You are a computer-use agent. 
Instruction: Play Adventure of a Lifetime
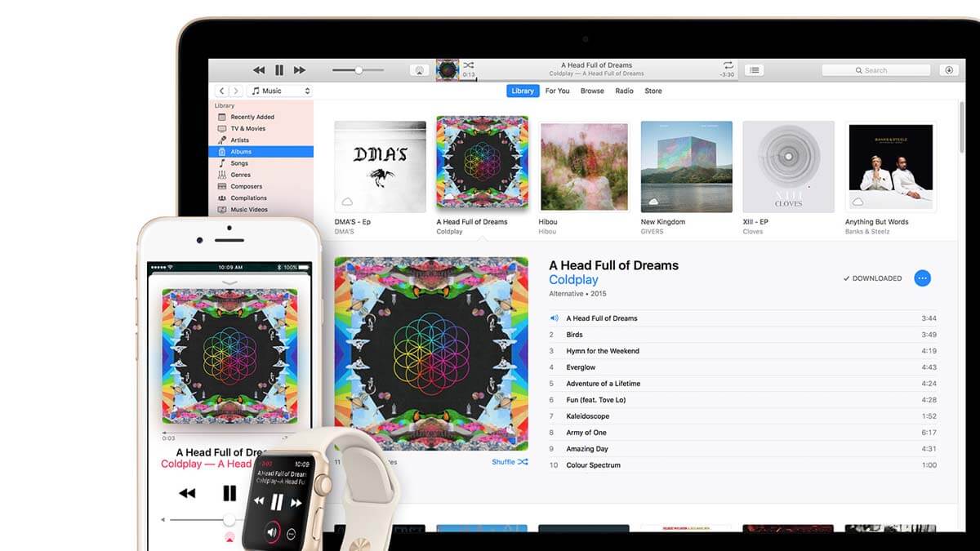pyautogui.click(x=742, y=384)
